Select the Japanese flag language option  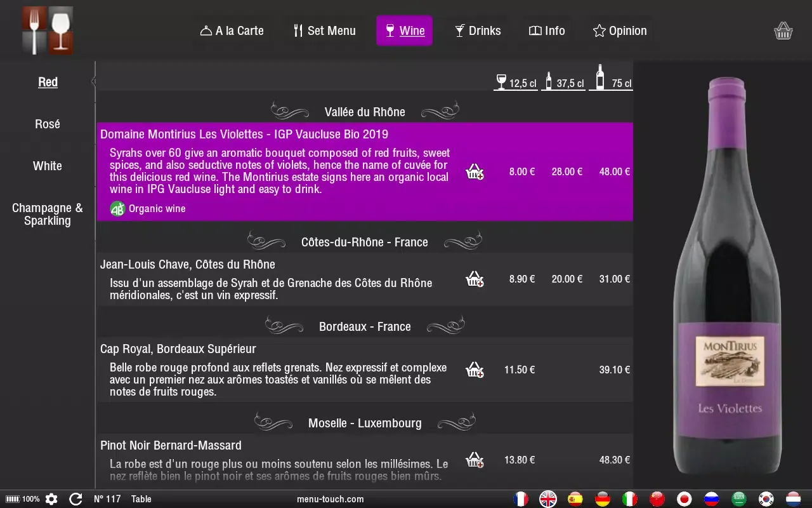point(684,499)
